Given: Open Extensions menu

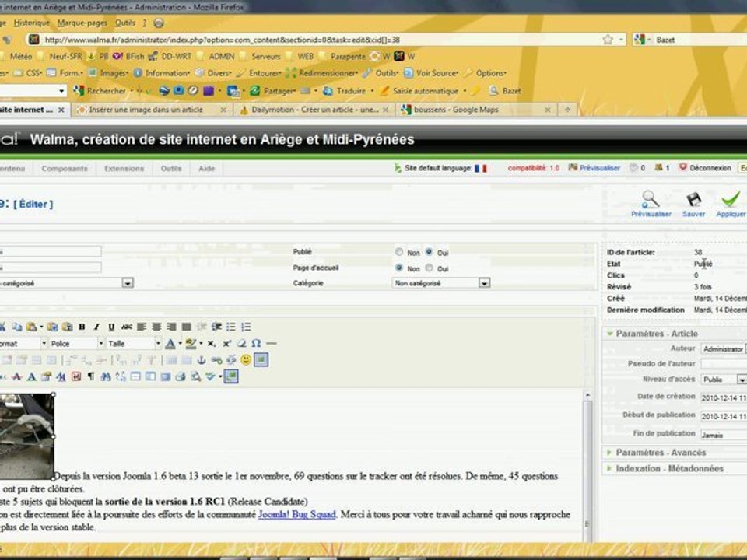Looking at the screenshot, I should tap(124, 169).
